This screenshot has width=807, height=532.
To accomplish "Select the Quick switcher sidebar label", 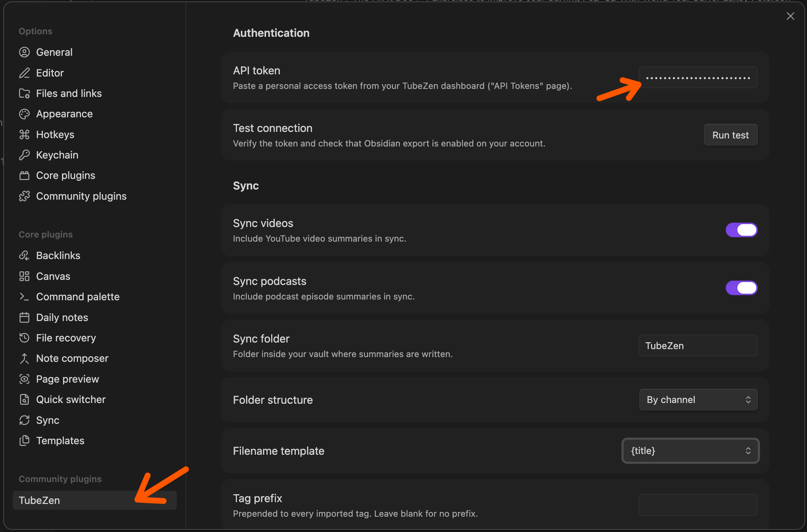I will [x=71, y=399].
